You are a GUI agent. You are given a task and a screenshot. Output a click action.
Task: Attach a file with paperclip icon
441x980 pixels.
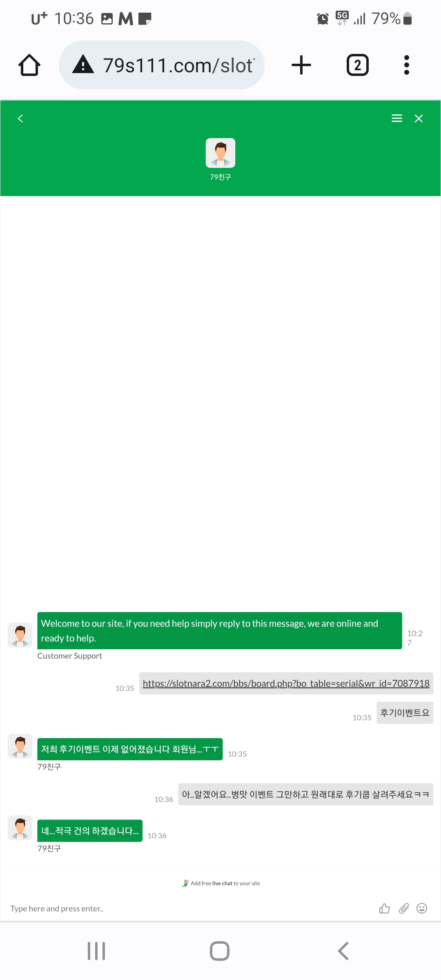[404, 908]
